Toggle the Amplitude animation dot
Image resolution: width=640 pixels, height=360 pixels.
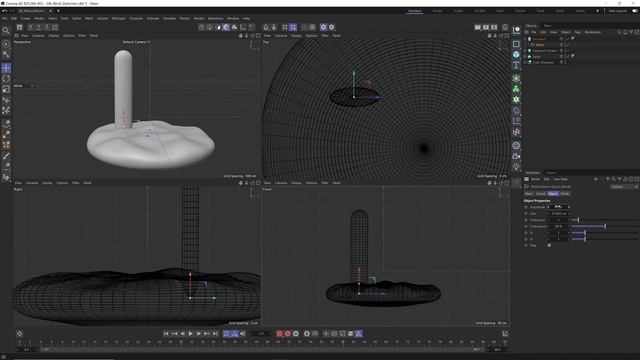[526, 207]
